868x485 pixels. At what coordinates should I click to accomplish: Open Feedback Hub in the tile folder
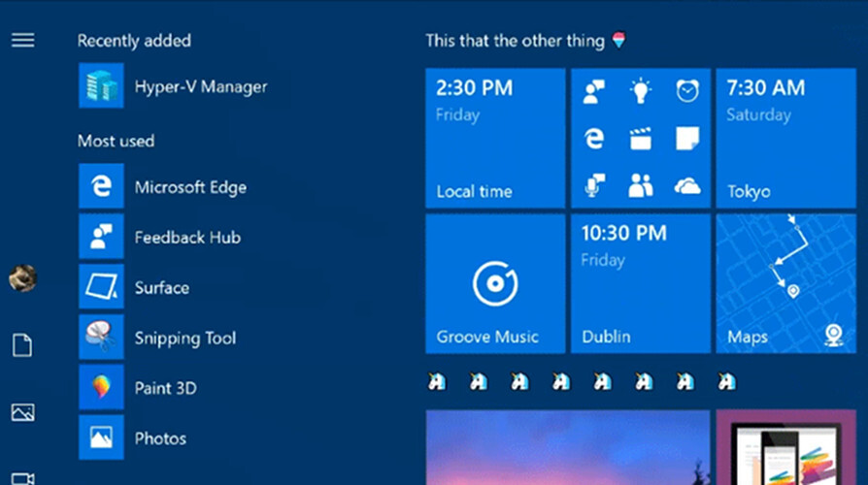point(594,91)
